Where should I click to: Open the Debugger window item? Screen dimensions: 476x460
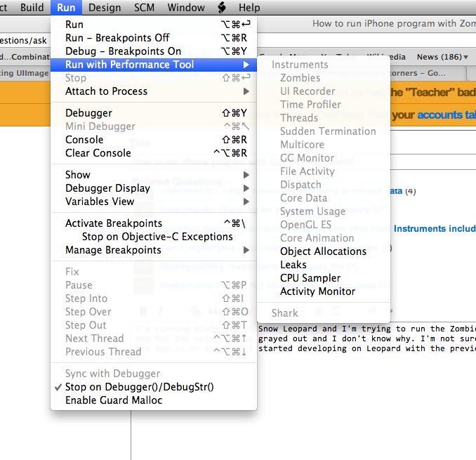154,113
